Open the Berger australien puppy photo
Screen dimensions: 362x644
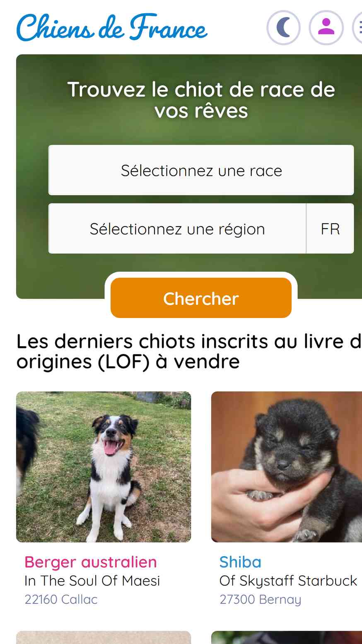point(104,467)
